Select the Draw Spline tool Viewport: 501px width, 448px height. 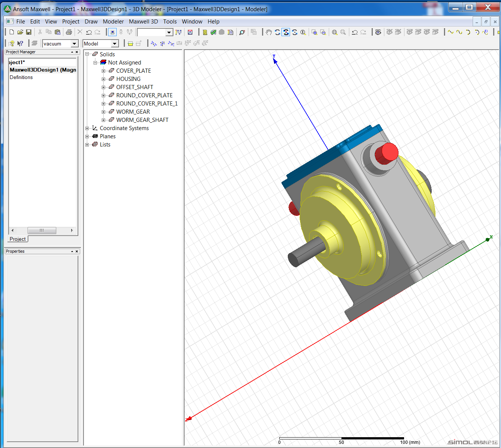(459, 32)
